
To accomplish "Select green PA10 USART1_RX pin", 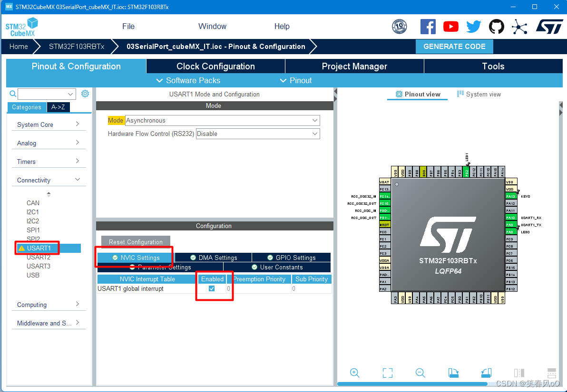I will tap(510, 218).
